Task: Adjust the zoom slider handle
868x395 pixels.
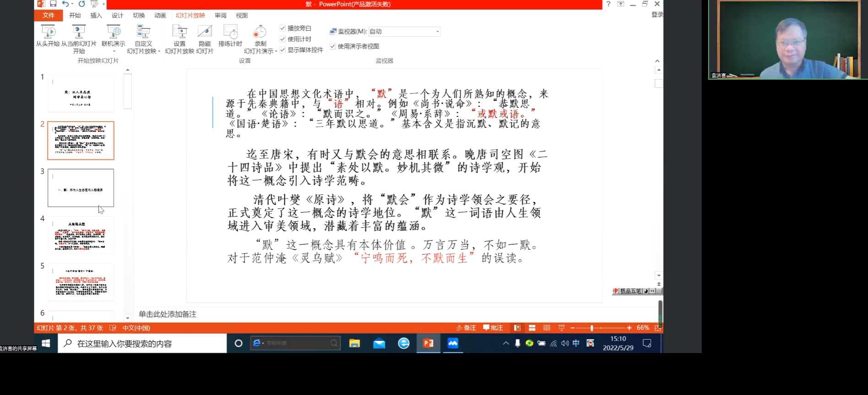Action: coord(592,328)
